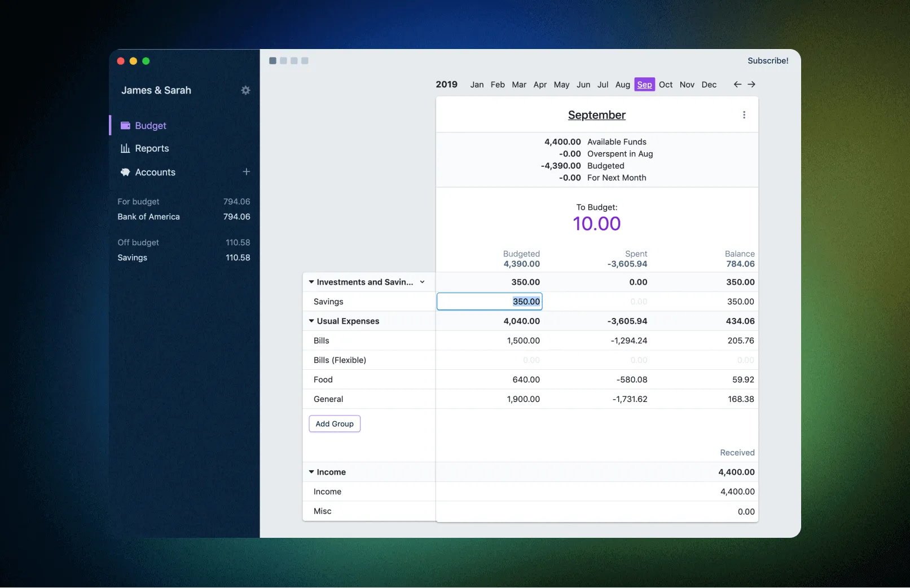The width and height of the screenshot is (910, 588).
Task: Click the September heading link
Action: point(597,115)
